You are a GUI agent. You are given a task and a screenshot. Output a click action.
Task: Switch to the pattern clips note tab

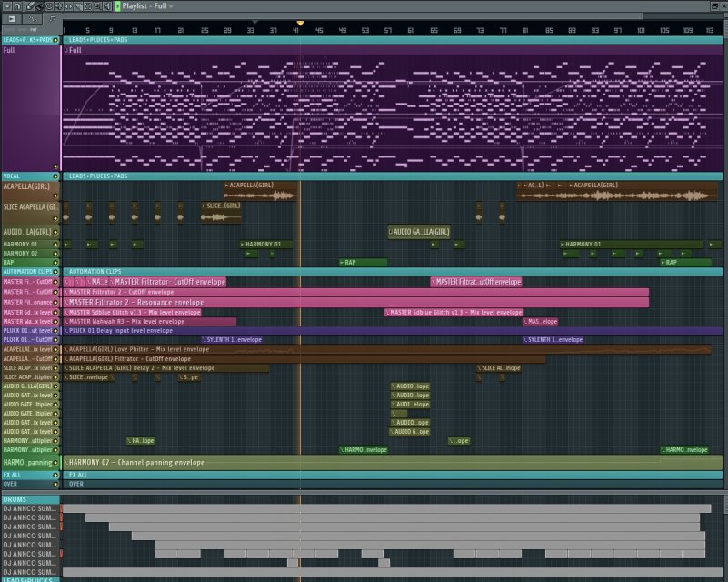52,18
